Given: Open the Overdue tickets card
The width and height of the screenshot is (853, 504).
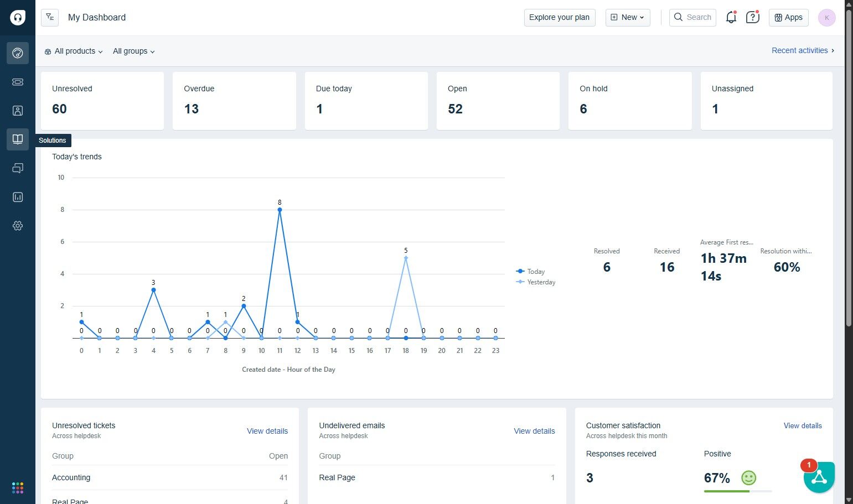Looking at the screenshot, I should click(234, 101).
